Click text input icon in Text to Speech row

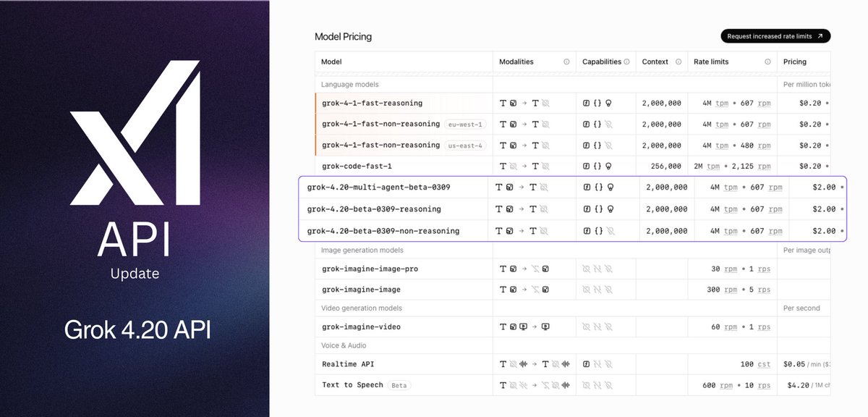pos(503,385)
